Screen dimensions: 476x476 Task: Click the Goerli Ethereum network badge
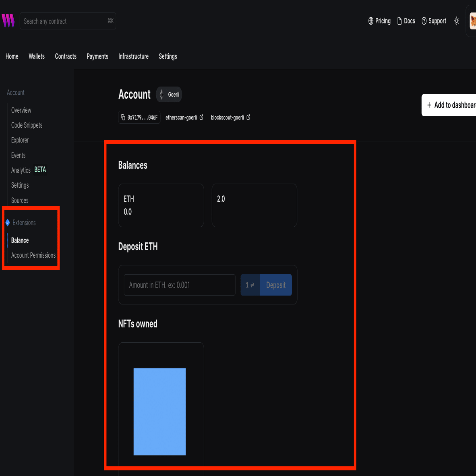tap(169, 94)
